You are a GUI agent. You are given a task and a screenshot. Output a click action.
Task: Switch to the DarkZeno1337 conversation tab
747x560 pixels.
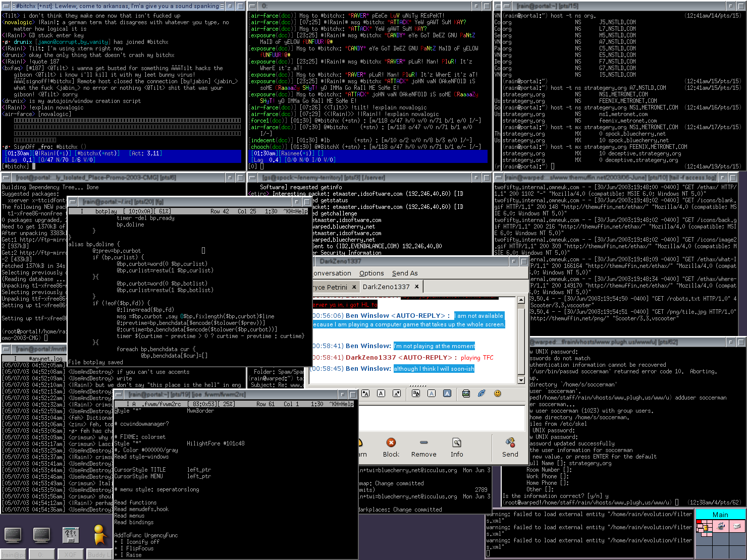click(386, 287)
